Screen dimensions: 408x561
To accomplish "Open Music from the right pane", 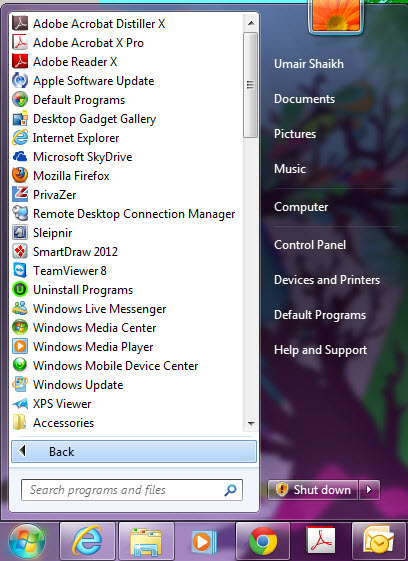I will [x=290, y=169].
